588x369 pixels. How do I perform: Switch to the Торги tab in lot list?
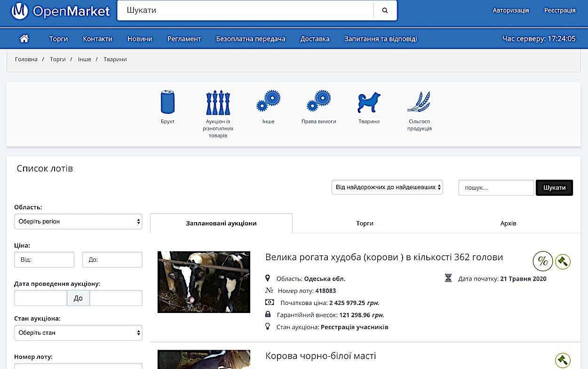pos(365,223)
